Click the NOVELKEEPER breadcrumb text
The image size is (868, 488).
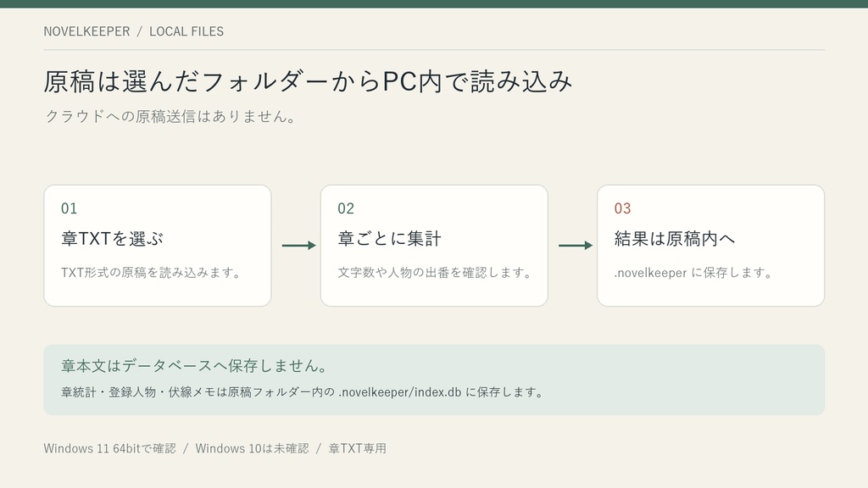click(x=87, y=31)
